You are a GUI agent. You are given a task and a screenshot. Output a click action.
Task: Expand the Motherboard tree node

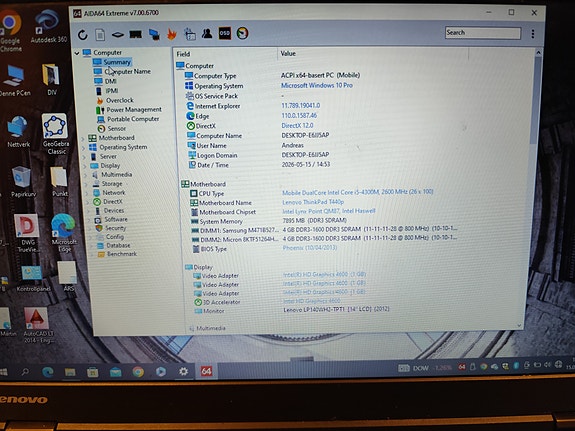coord(83,139)
